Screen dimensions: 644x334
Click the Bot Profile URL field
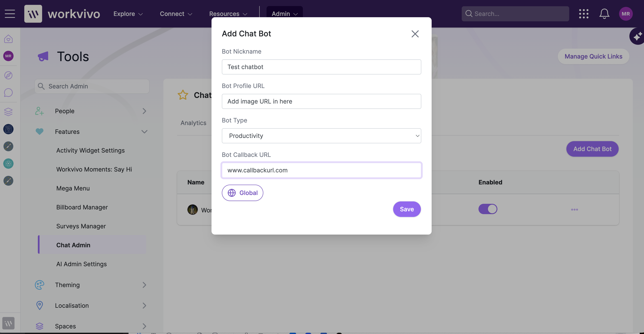[321, 101]
